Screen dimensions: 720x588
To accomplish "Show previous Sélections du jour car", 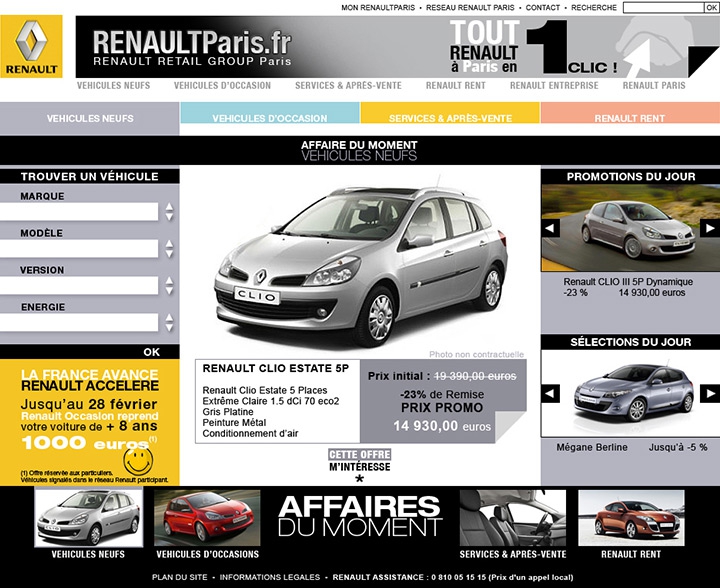I will tap(550, 393).
